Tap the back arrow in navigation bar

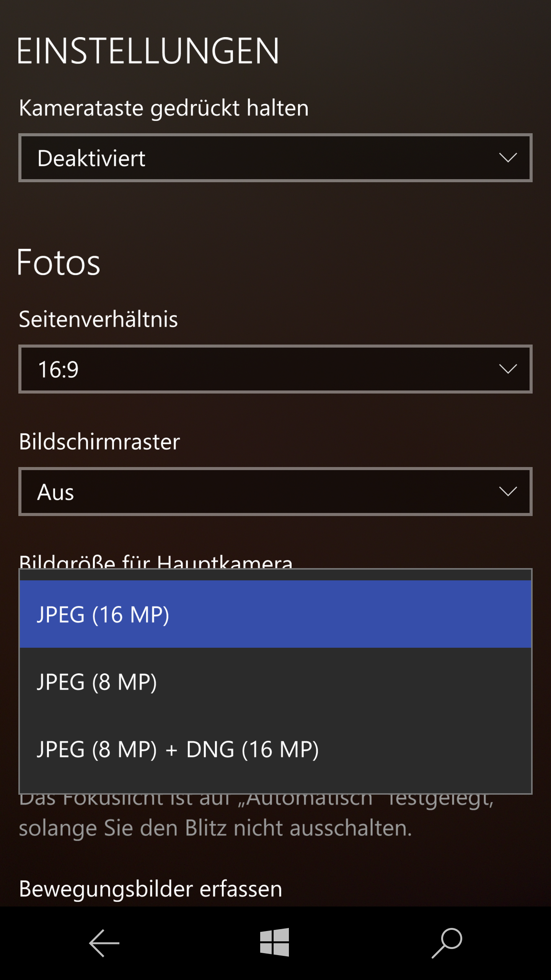pyautogui.click(x=104, y=943)
